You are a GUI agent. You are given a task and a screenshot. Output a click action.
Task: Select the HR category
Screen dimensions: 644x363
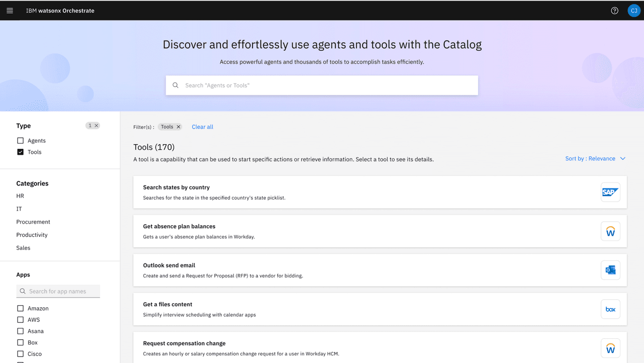(x=20, y=196)
